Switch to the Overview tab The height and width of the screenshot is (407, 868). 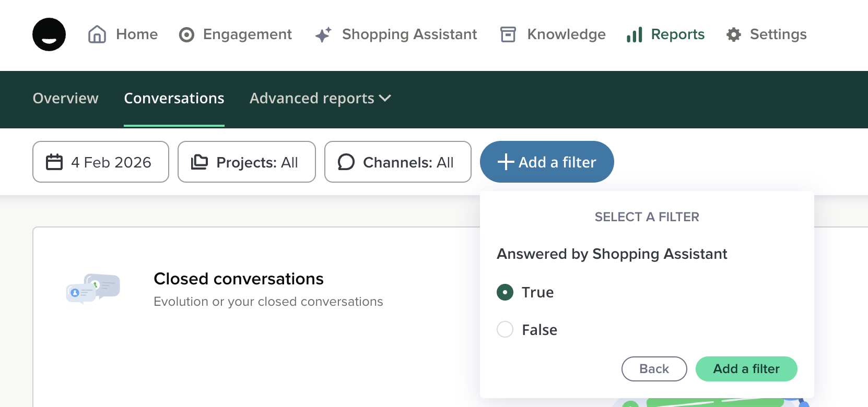[x=65, y=99]
